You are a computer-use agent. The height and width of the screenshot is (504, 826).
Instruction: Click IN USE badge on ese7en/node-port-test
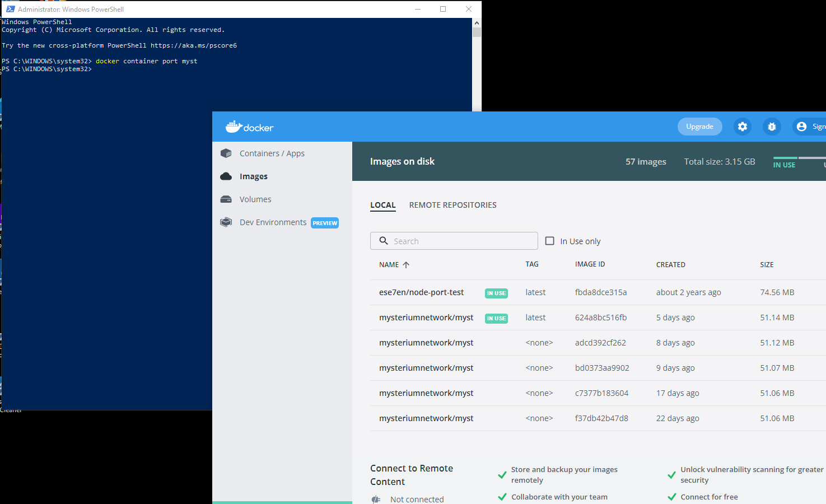pyautogui.click(x=496, y=293)
